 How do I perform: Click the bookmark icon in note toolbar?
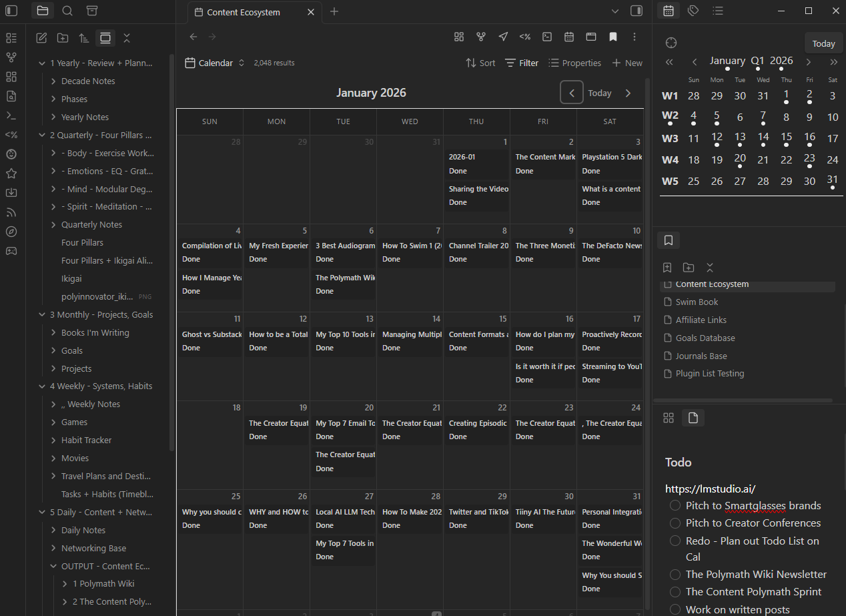(x=612, y=37)
